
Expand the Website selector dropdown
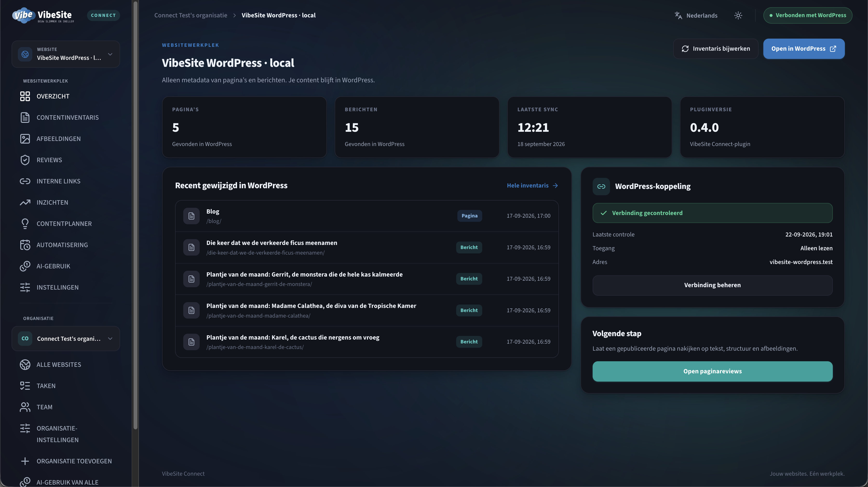[66, 54]
